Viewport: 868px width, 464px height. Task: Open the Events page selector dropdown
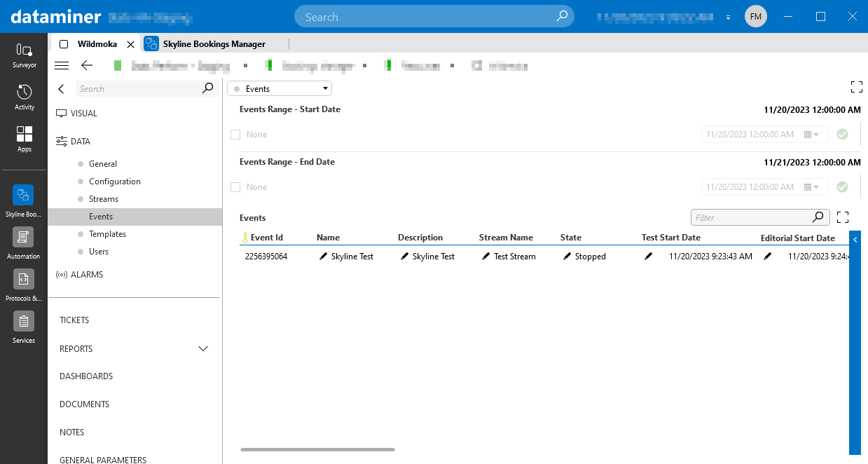click(x=280, y=89)
